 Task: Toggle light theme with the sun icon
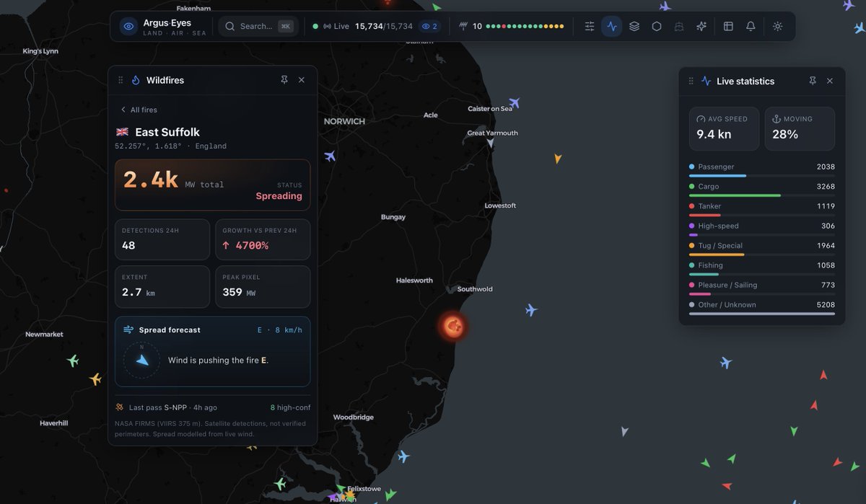pos(777,27)
